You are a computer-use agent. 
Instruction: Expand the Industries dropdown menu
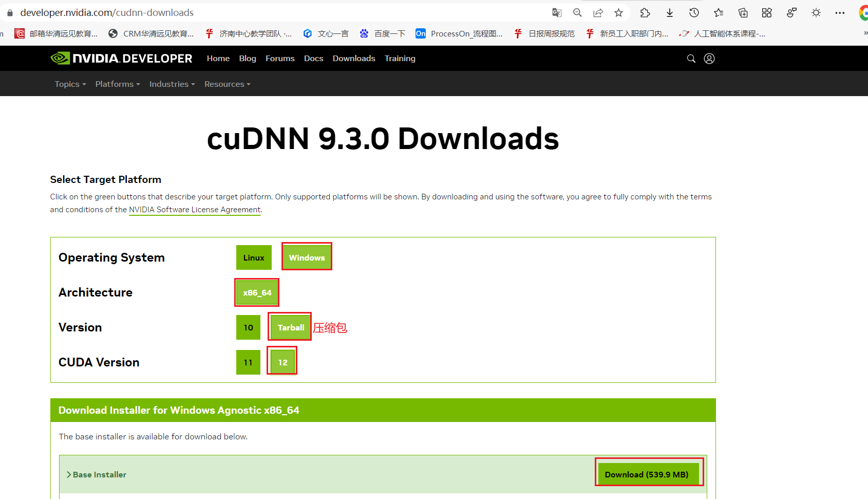[172, 84]
